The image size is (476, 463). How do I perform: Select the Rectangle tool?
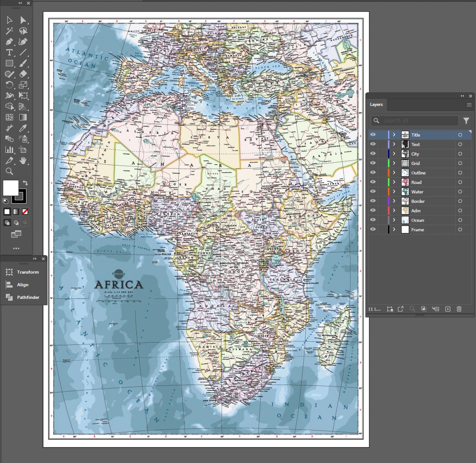(x=9, y=63)
